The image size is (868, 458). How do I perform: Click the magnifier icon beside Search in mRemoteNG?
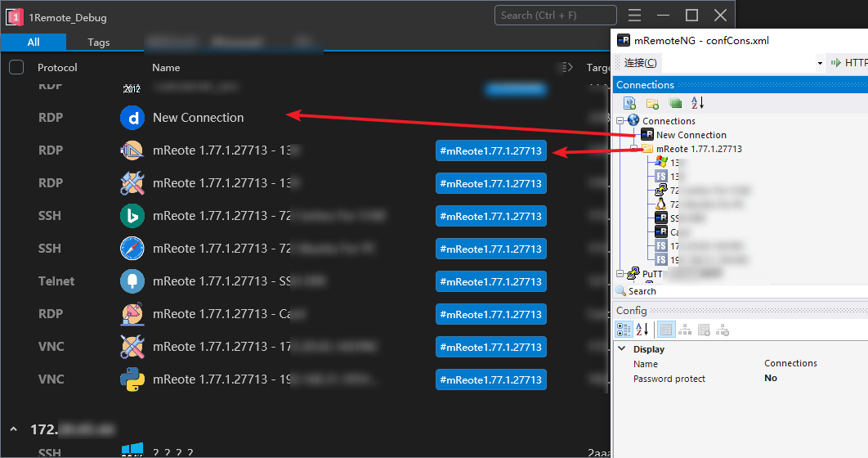621,291
